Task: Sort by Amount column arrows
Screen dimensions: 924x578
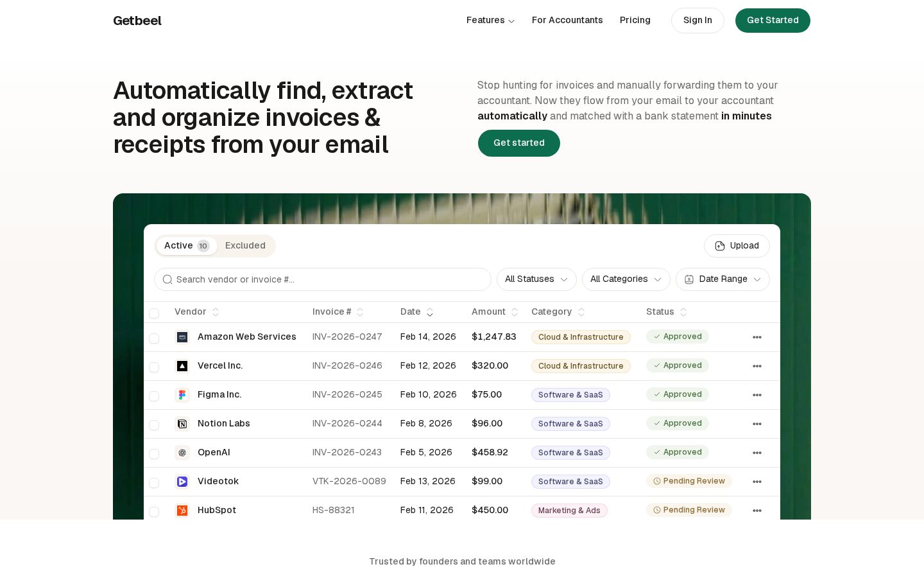Action: click(515, 312)
